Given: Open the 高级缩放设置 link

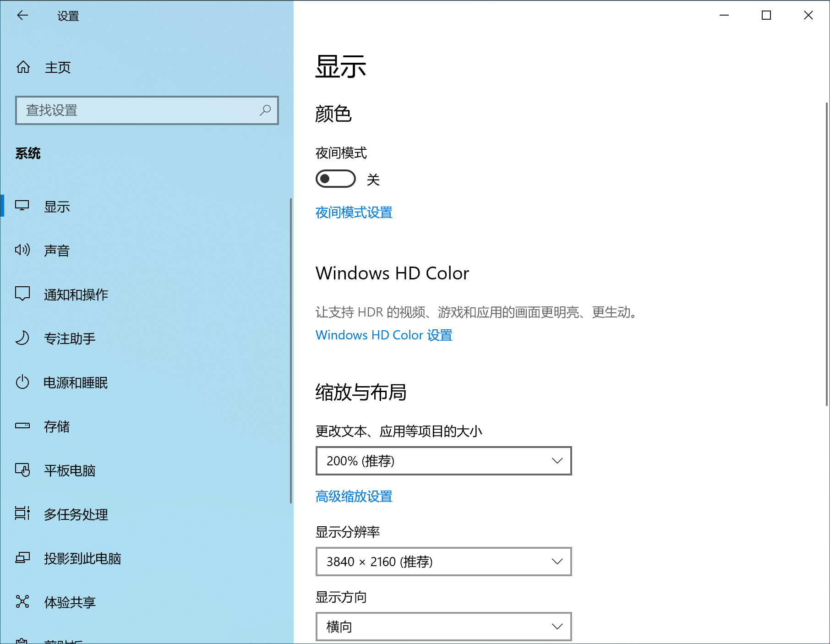Looking at the screenshot, I should [x=354, y=497].
